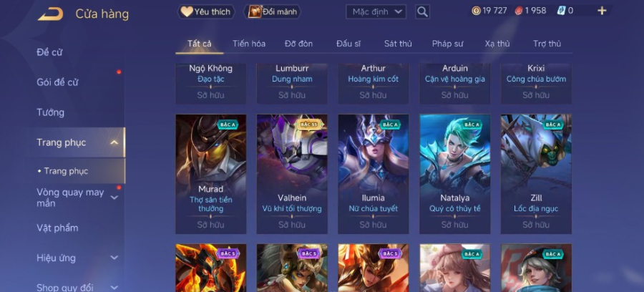Viewport: 644px width, 292px height.
Task: Click the golden back arrow icon
Action: tap(51, 14)
